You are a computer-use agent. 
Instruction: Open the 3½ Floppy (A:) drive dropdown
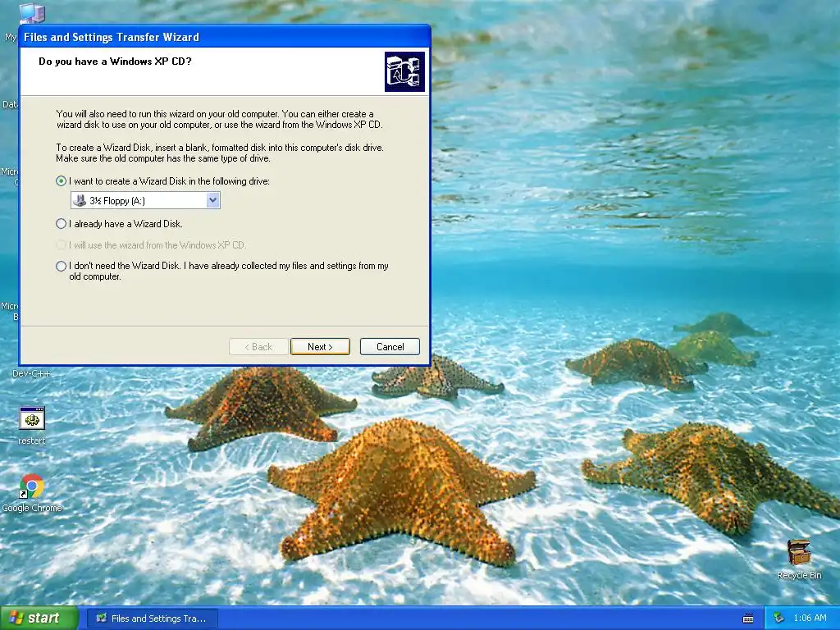click(212, 200)
